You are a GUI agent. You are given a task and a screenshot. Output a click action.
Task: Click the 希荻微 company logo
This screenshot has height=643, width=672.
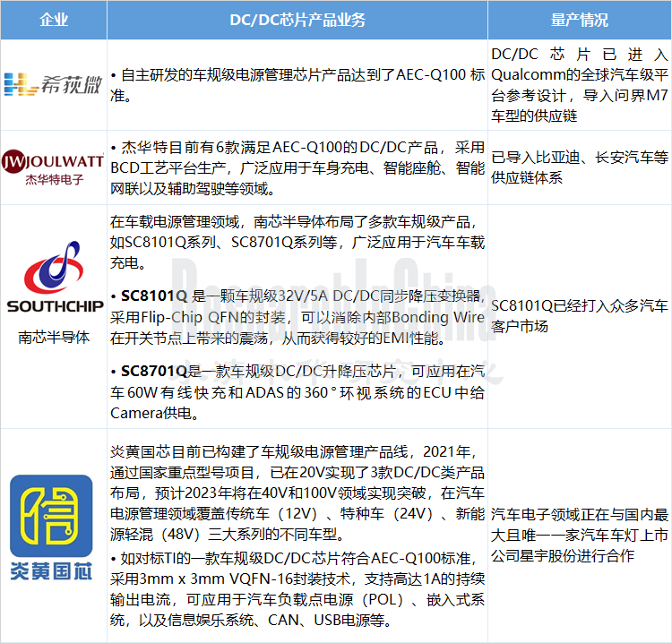click(53, 85)
